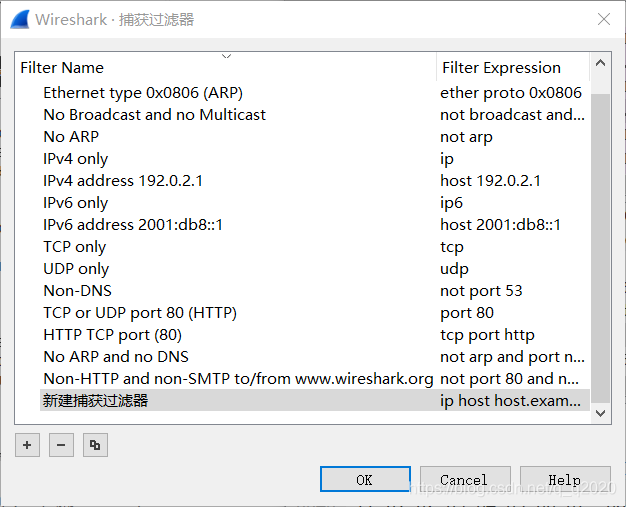Click the scrollbar up arrow
Image resolution: width=626 pixels, height=507 pixels.
coord(600,63)
